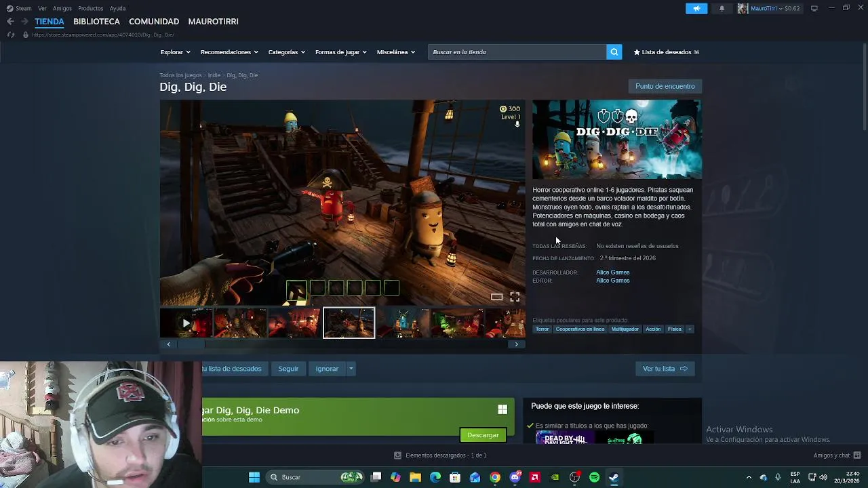Play the first trailer thumbnail

pos(186,323)
